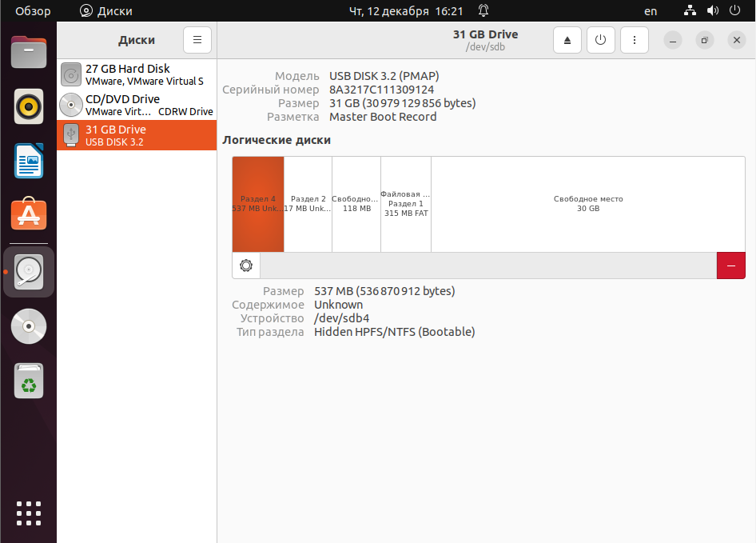This screenshot has height=543, width=756.
Task: Open the Диски app menu in top bar
Action: tap(106, 11)
